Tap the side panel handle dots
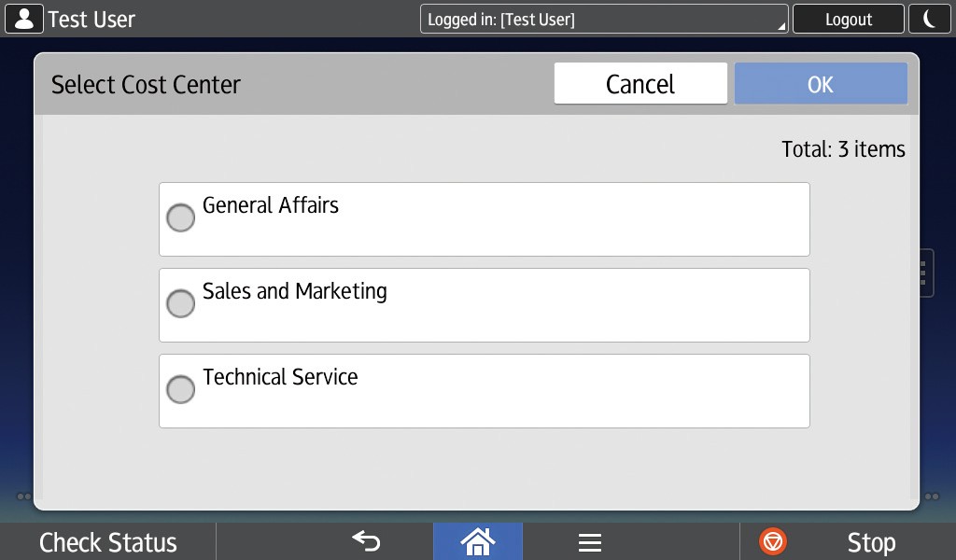The image size is (956, 560). (x=923, y=273)
